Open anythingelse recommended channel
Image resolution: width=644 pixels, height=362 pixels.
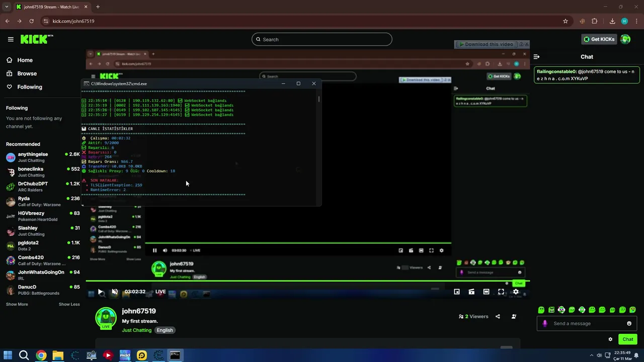tap(43, 157)
